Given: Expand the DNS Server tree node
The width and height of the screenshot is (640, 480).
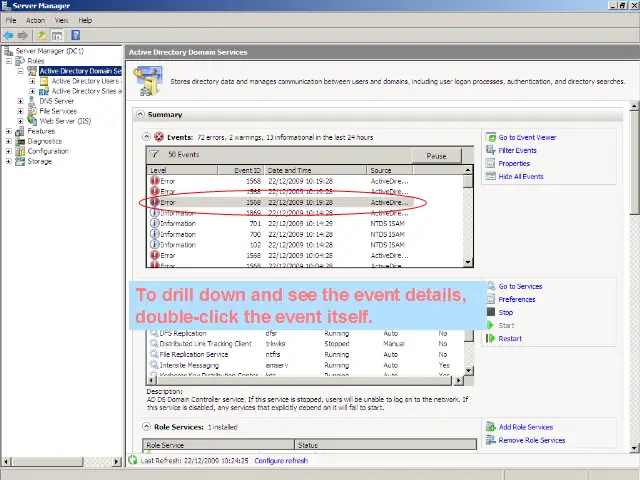Looking at the screenshot, I should tap(20, 101).
